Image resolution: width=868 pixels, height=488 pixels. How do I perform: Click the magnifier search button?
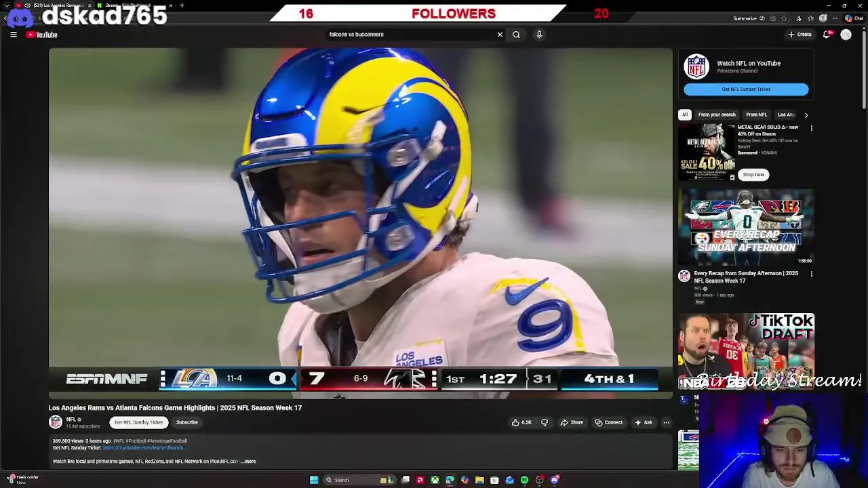tap(517, 35)
